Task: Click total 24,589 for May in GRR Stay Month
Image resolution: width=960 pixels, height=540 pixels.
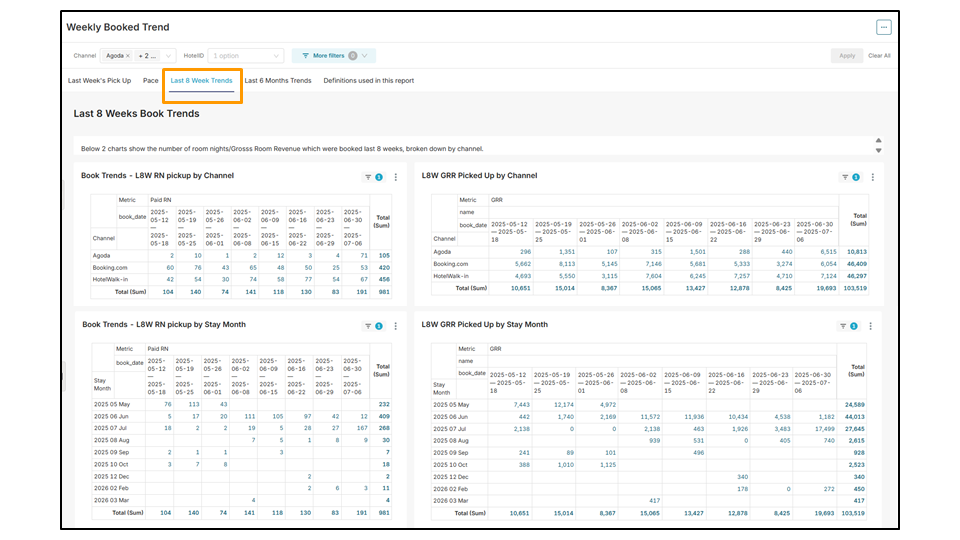Action: coord(855,405)
